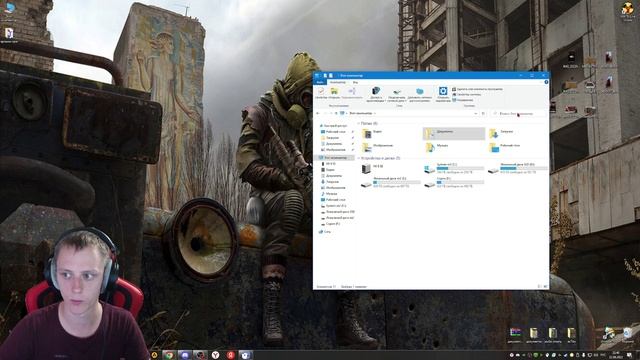Click the Back navigation arrow
The image size is (640, 360).
[x=318, y=113]
